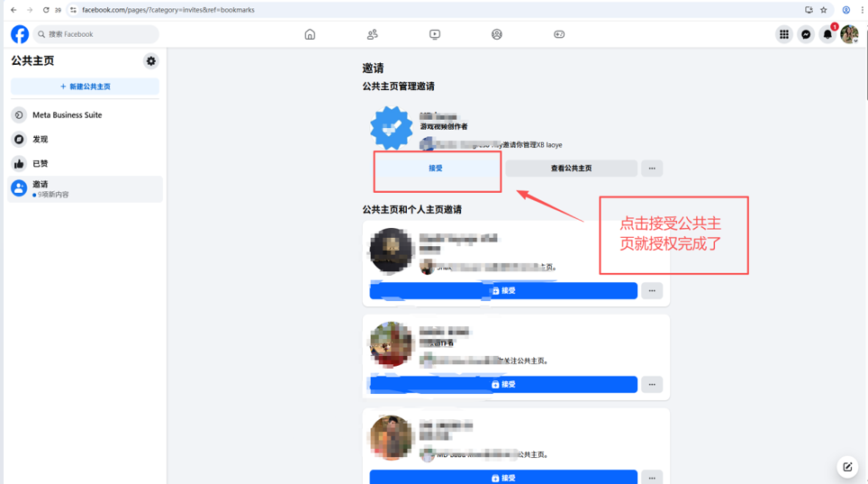Open the Watch video icon

435,34
